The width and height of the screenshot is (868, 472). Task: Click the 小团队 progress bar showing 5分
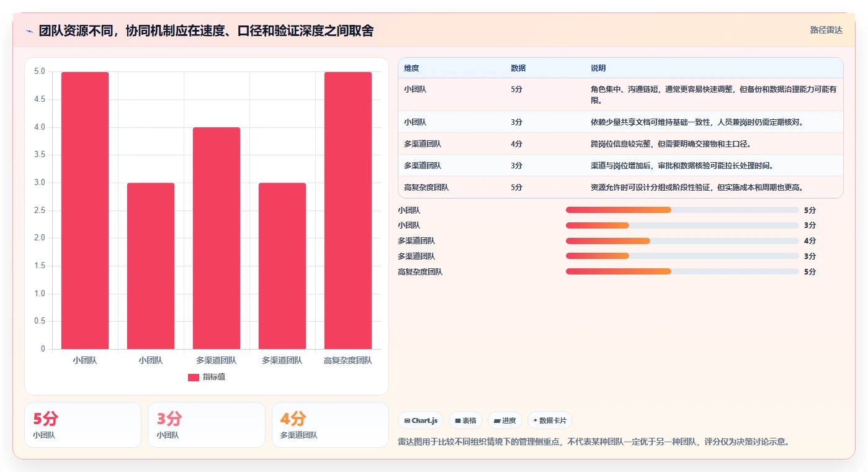coord(682,210)
